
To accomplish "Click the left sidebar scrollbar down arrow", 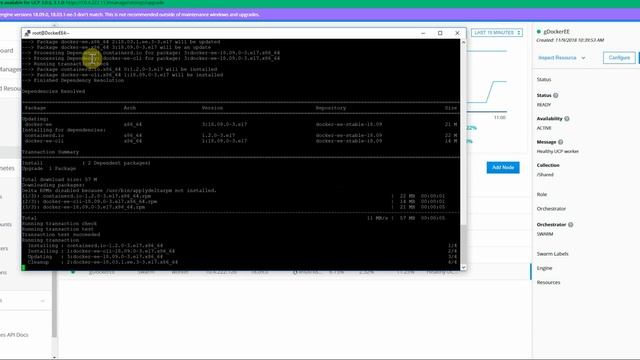I will tap(54, 357).
